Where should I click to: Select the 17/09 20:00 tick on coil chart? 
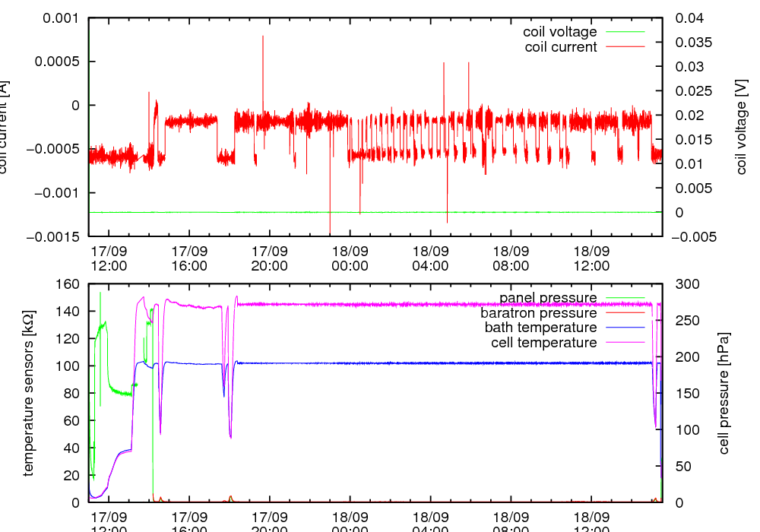tap(269, 258)
